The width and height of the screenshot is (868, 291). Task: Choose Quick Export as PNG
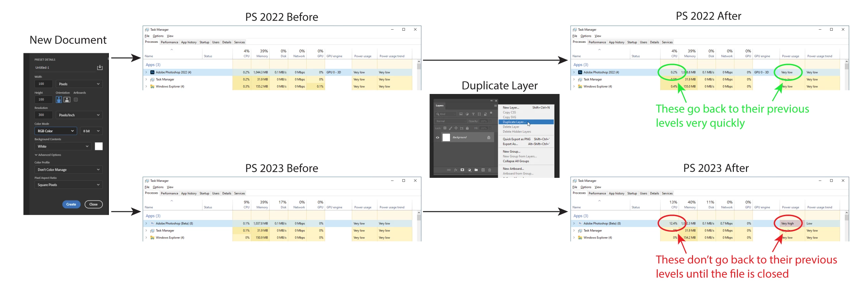click(526, 139)
